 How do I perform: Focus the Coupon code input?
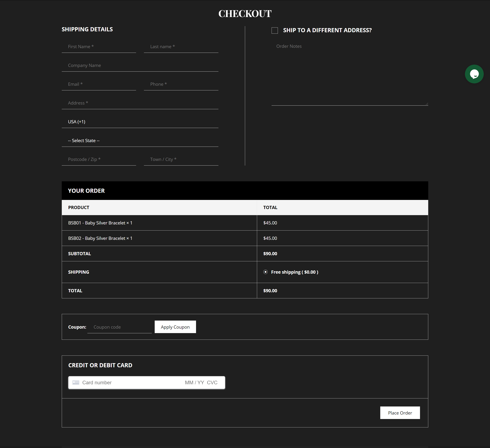pos(119,327)
